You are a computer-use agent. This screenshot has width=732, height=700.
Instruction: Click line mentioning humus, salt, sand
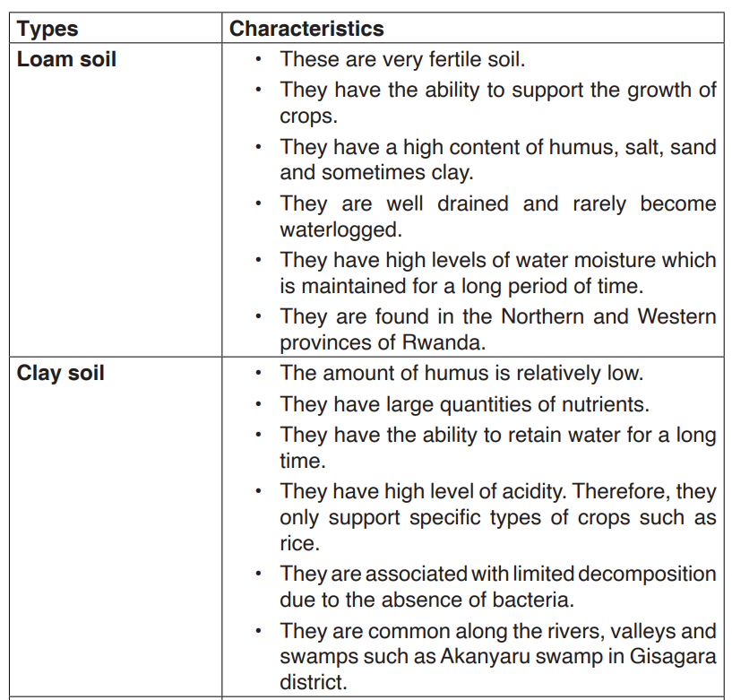(x=498, y=147)
